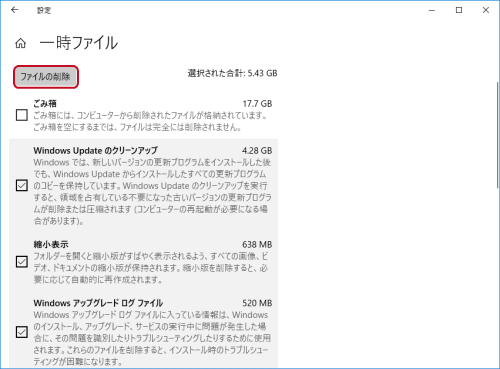Screen dimensions: 500x369
Task: Click the 4.28 GB size value
Action: [257, 151]
